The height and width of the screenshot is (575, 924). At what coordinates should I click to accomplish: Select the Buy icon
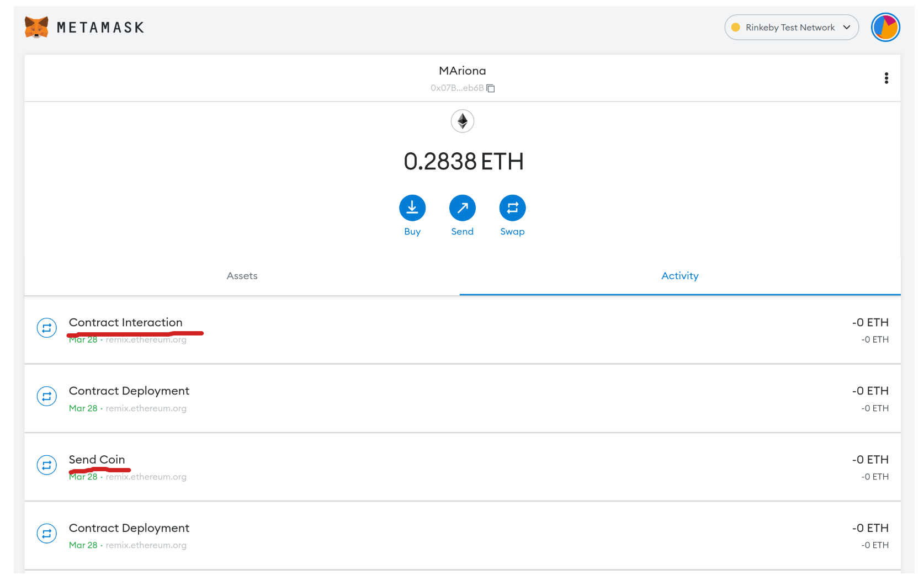click(x=412, y=208)
